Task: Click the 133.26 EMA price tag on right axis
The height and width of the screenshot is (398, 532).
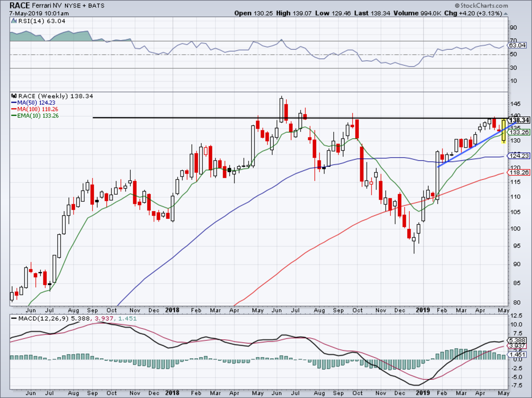Action: pos(519,132)
